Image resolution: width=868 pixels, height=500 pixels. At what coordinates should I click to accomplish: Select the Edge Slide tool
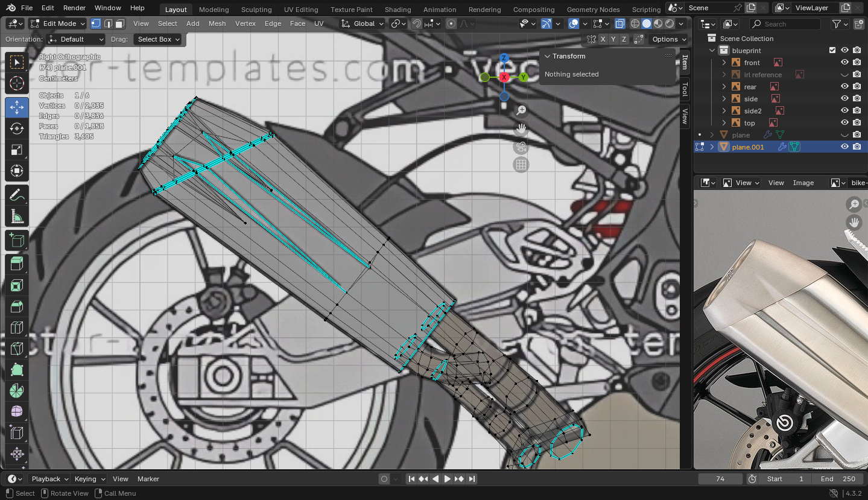[16, 433]
